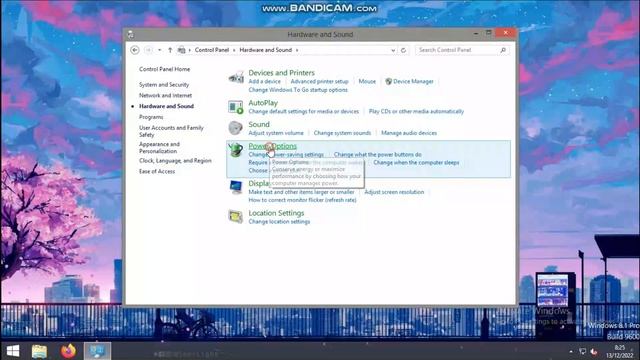This screenshot has height=360, width=640.
Task: Click Hardware and Sound breadcrumb
Action: tap(265, 50)
